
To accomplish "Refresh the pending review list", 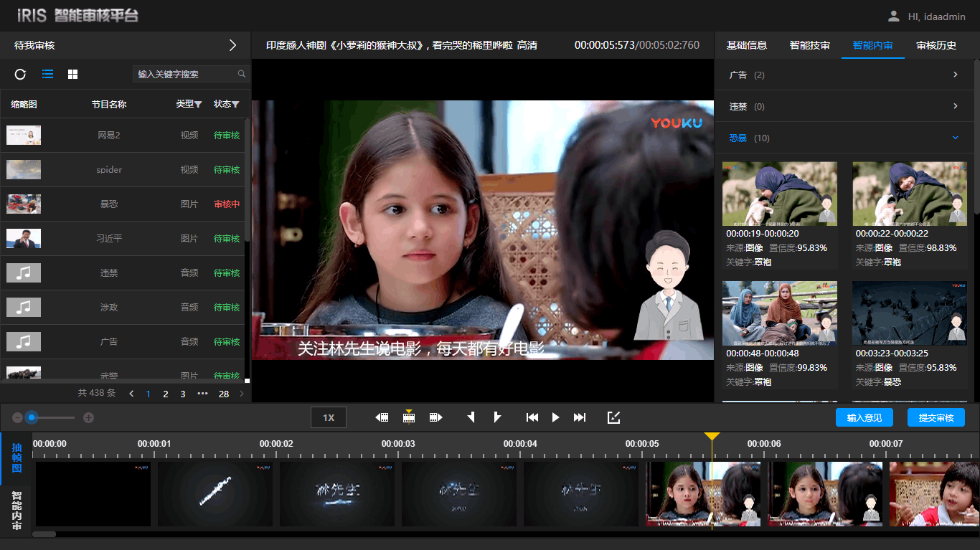I will [20, 74].
